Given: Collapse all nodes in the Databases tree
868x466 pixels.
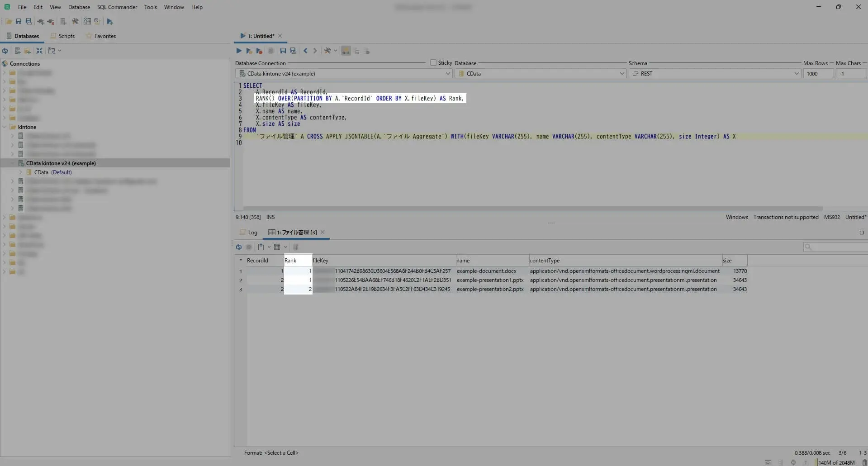Looking at the screenshot, I should (39, 51).
